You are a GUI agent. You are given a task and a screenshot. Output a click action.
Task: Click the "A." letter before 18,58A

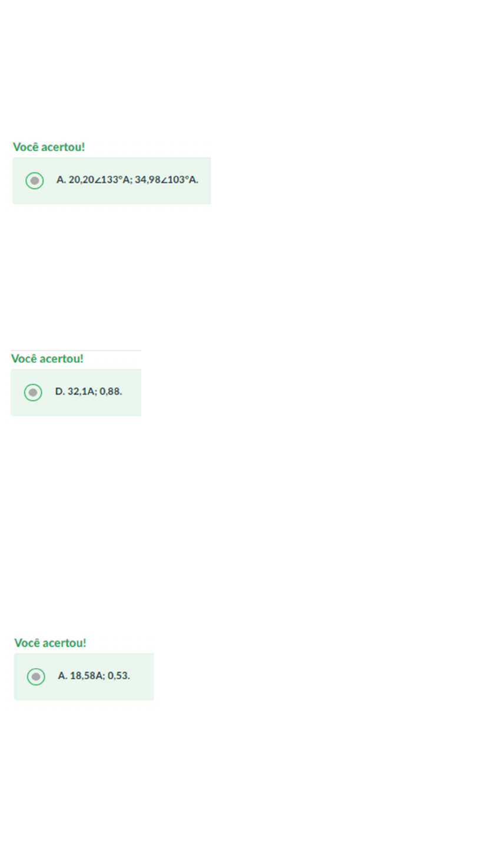62,676
